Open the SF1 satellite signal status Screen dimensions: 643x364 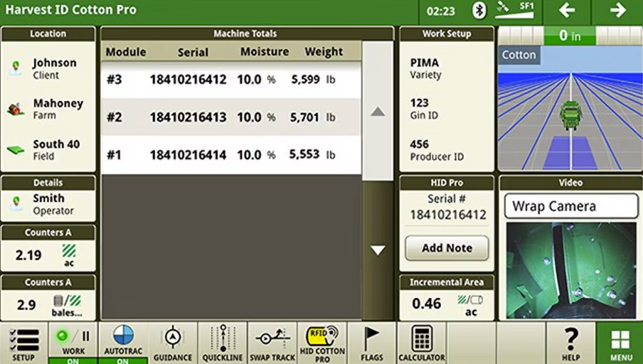coord(515,11)
